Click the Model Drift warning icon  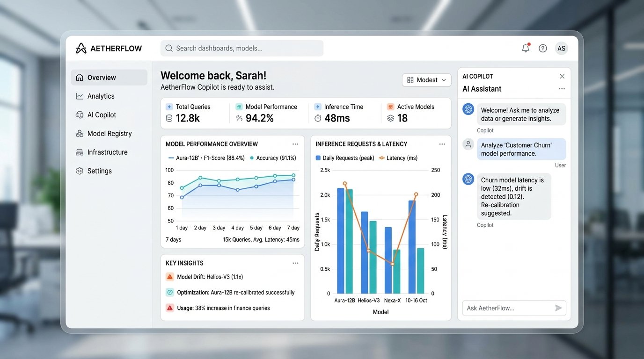click(170, 277)
